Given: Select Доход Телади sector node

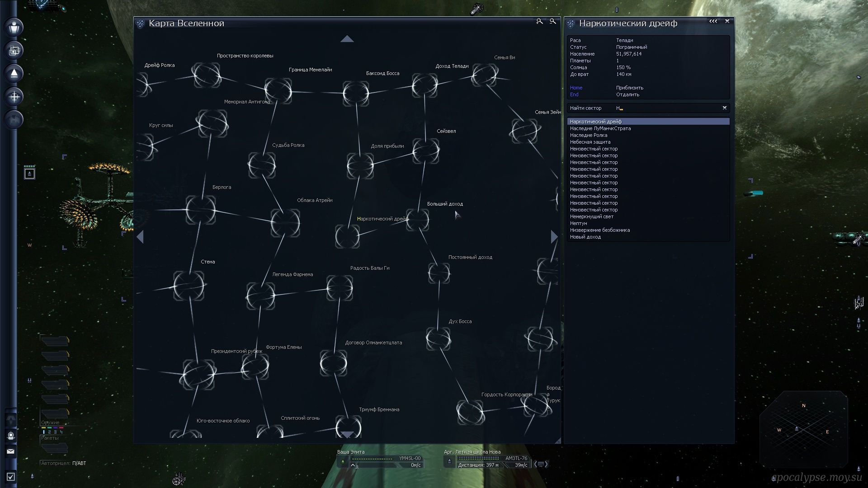Looking at the screenshot, I should point(425,85).
